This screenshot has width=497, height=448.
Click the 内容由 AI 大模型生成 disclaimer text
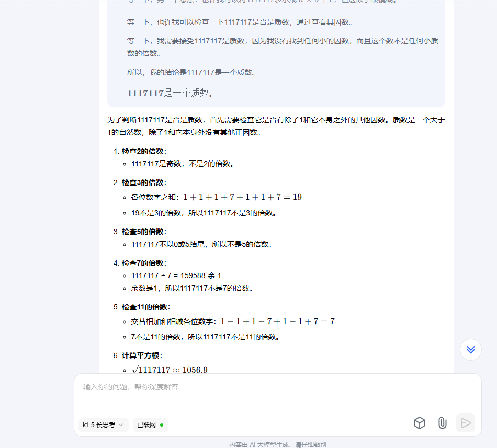pos(278,444)
